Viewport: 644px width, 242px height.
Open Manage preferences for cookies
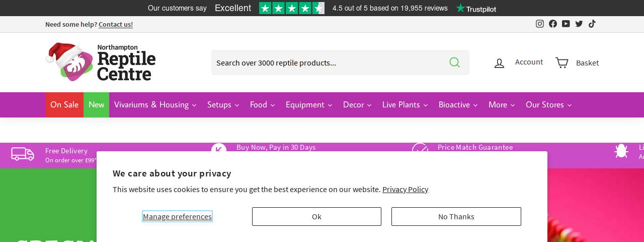tap(177, 217)
